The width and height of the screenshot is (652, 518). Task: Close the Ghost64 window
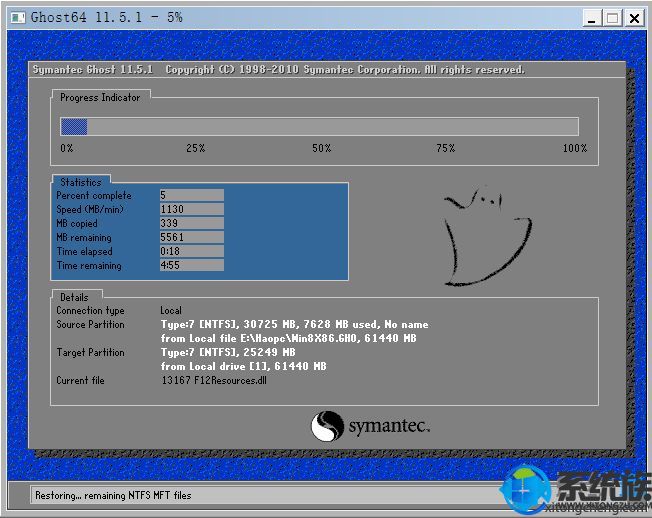click(635, 18)
